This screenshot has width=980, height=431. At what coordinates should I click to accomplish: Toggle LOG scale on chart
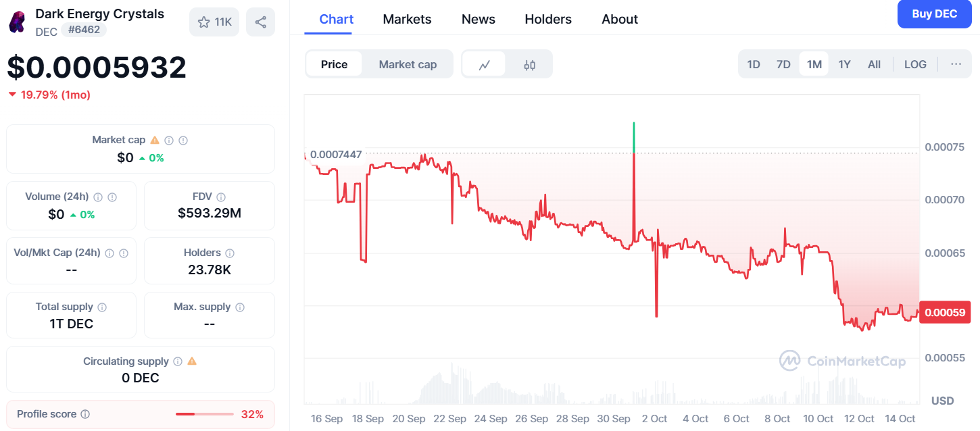pos(915,65)
